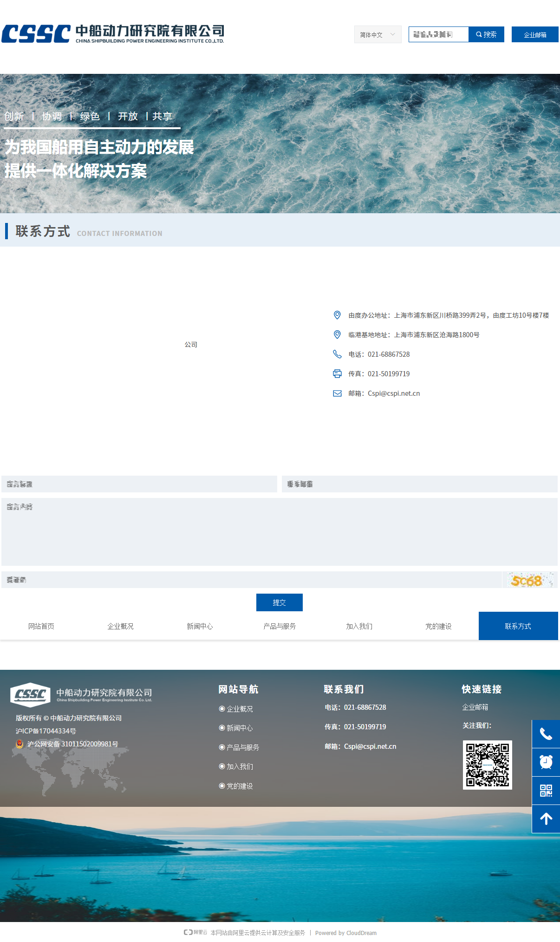
Task: Click the 搜索 search button
Action: click(486, 34)
